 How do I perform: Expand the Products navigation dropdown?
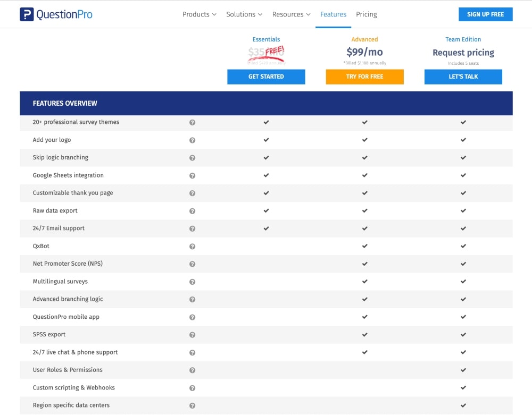[x=199, y=14]
